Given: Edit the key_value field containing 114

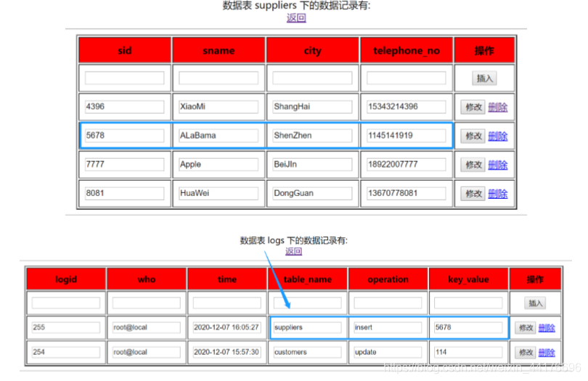Looking at the screenshot, I should coord(468,352).
